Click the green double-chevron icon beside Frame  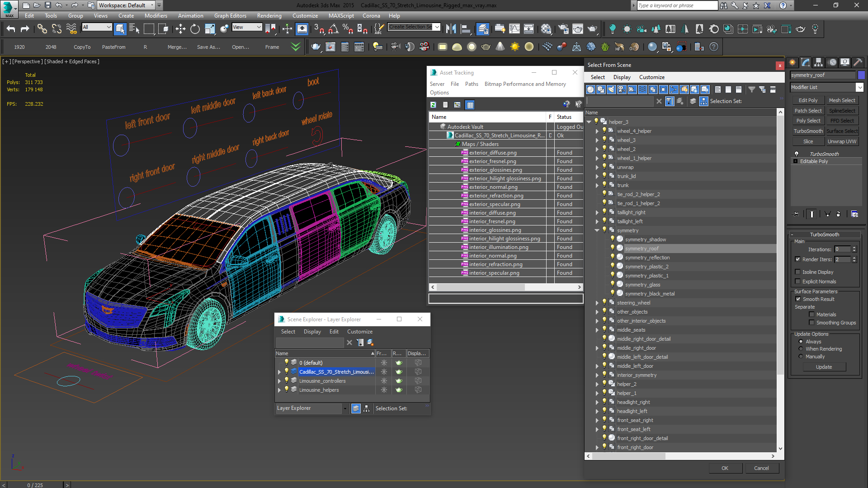296,47
